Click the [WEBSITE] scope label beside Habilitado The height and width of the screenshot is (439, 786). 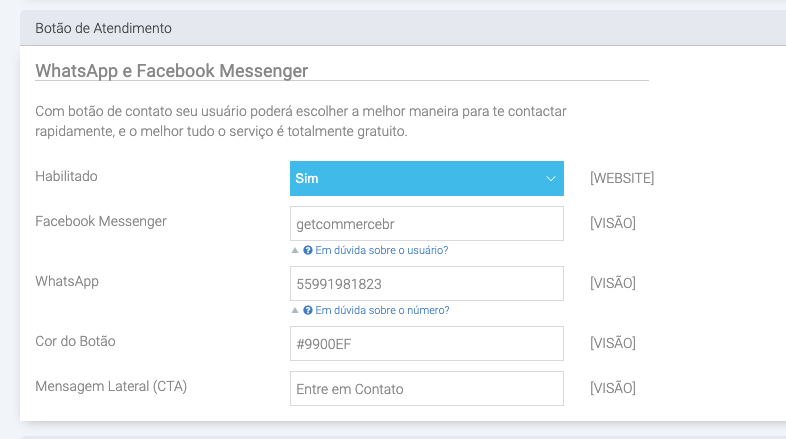click(x=622, y=179)
